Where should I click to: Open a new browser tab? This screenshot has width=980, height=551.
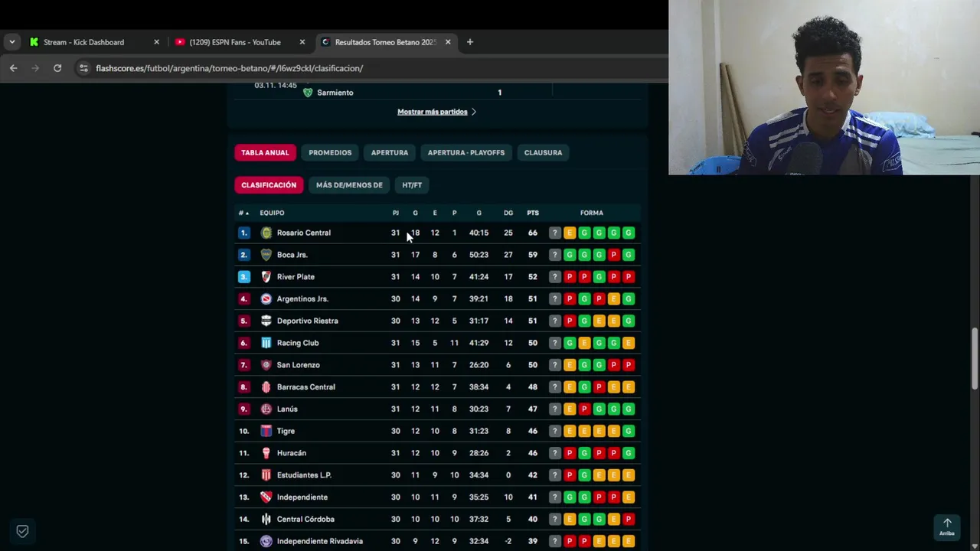point(470,42)
